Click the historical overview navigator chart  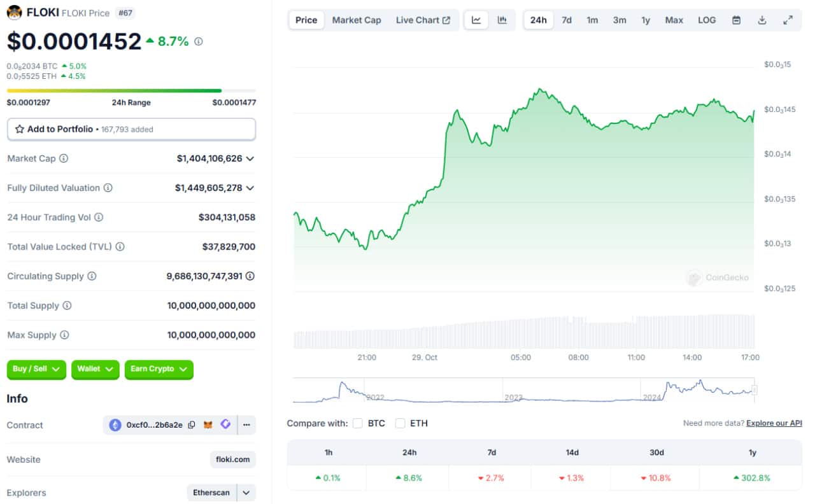[x=523, y=390]
